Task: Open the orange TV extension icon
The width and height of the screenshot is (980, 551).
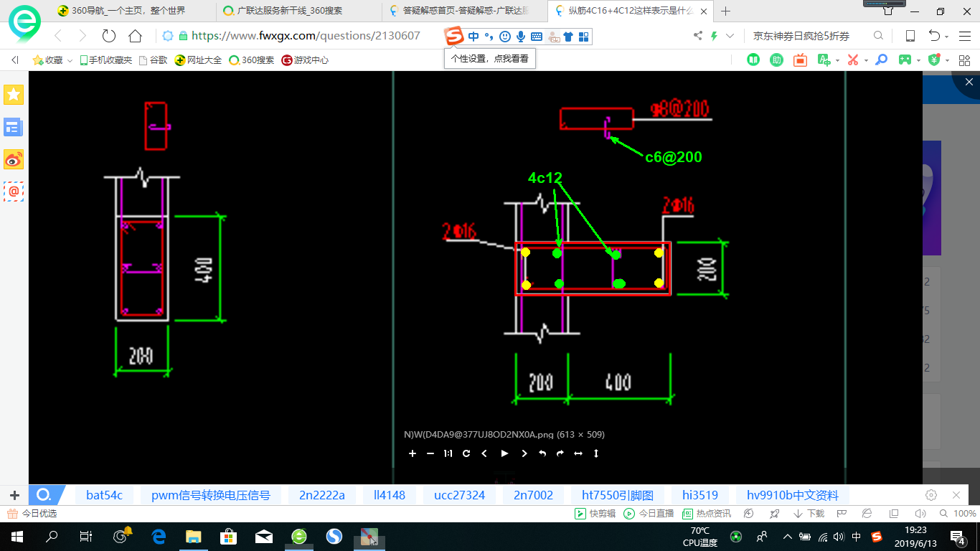Action: click(800, 60)
